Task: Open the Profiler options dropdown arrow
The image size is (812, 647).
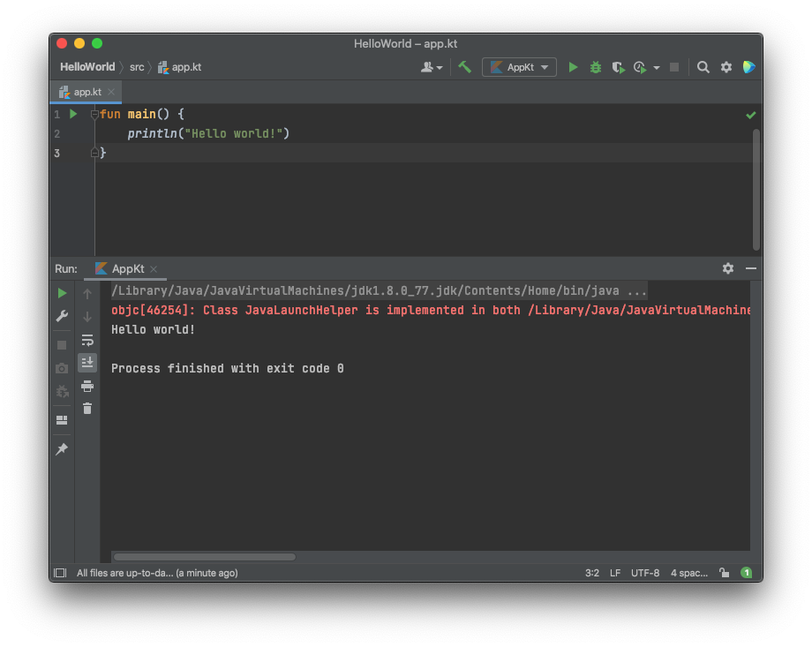Action: coord(656,68)
